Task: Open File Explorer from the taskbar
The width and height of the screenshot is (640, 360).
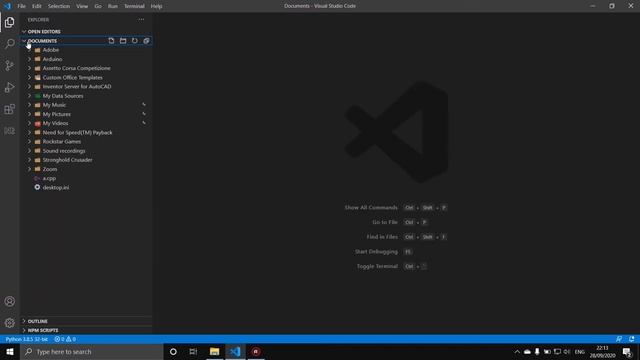Action: [214, 352]
